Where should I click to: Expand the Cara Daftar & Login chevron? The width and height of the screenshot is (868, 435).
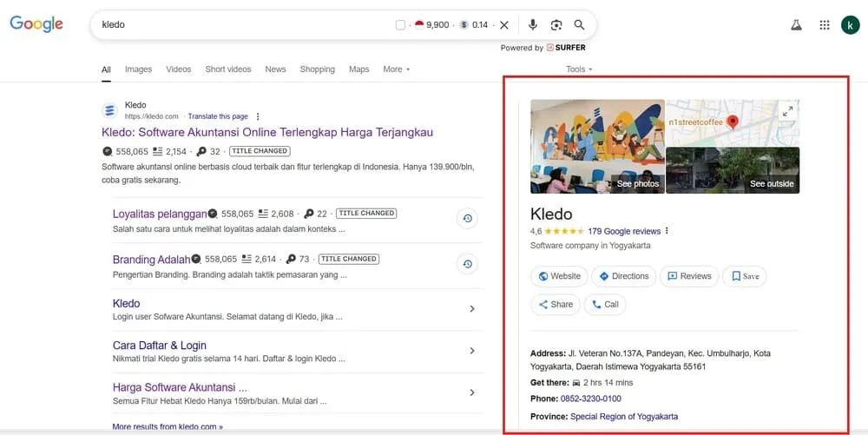(471, 351)
